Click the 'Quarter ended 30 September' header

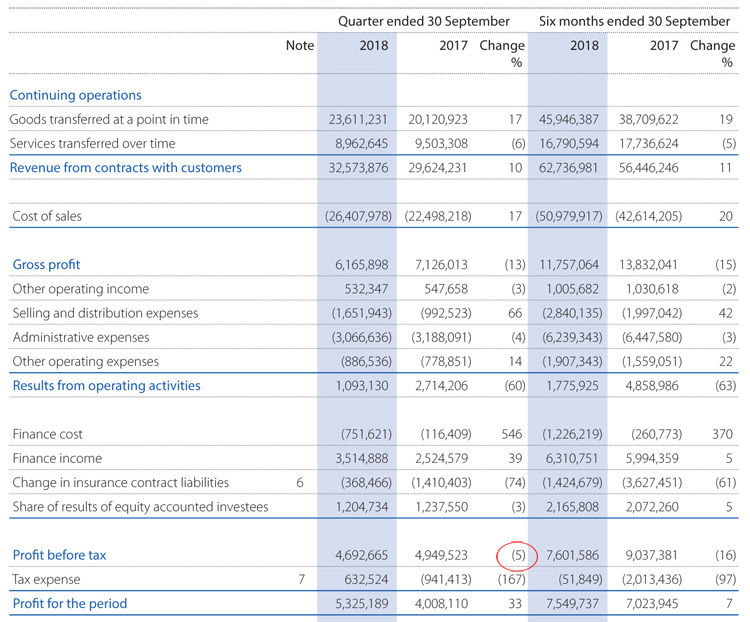click(424, 22)
